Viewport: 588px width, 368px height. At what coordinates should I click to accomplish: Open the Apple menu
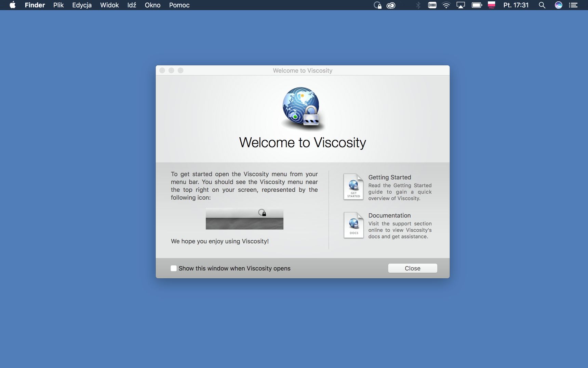[x=13, y=5]
